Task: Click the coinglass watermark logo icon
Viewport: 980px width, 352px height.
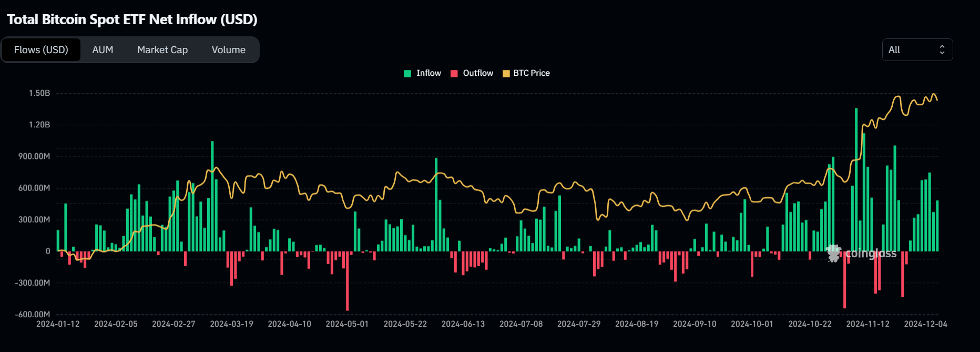Action: 834,253
